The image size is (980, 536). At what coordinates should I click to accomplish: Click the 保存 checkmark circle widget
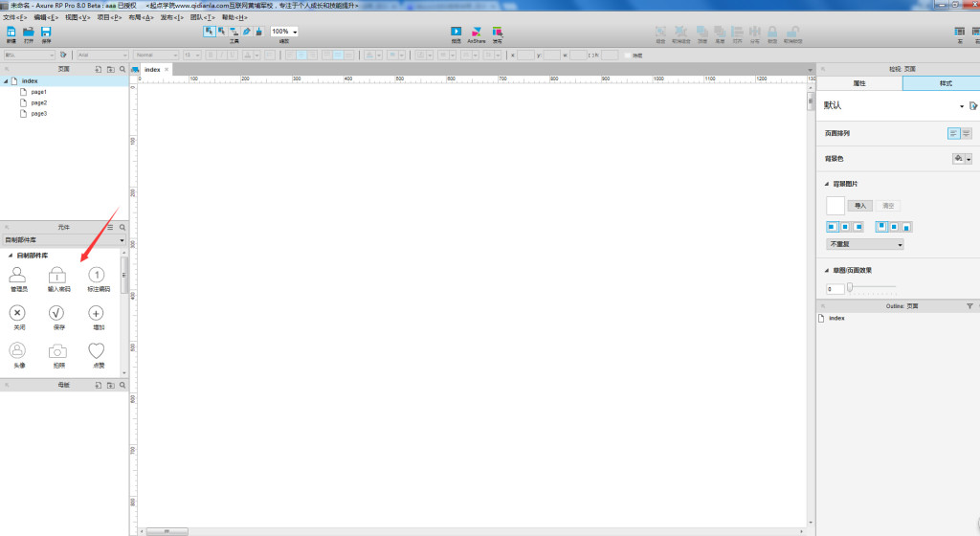click(x=56, y=313)
